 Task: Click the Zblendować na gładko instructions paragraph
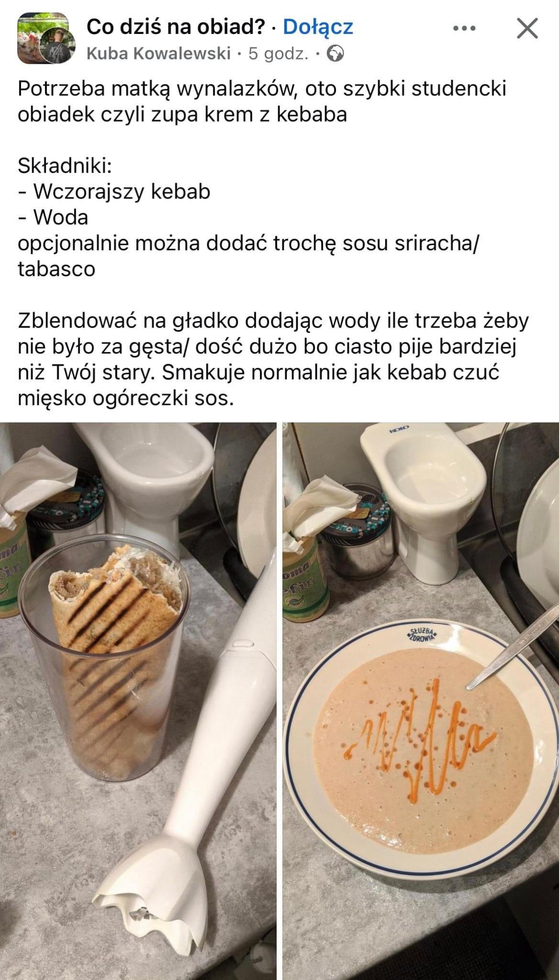click(x=273, y=359)
